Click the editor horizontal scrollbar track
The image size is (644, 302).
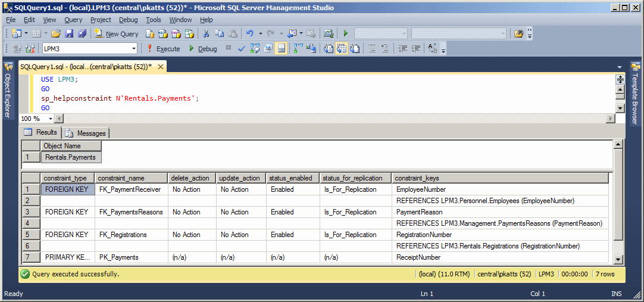(x=335, y=119)
